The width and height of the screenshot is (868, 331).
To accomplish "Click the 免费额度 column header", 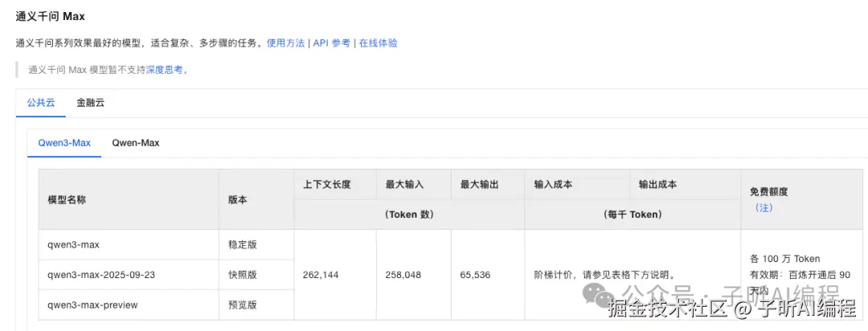I will pyautogui.click(x=768, y=192).
